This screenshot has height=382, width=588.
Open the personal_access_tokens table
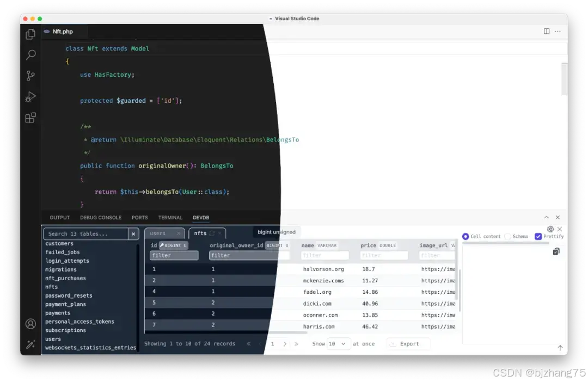[x=79, y=322]
